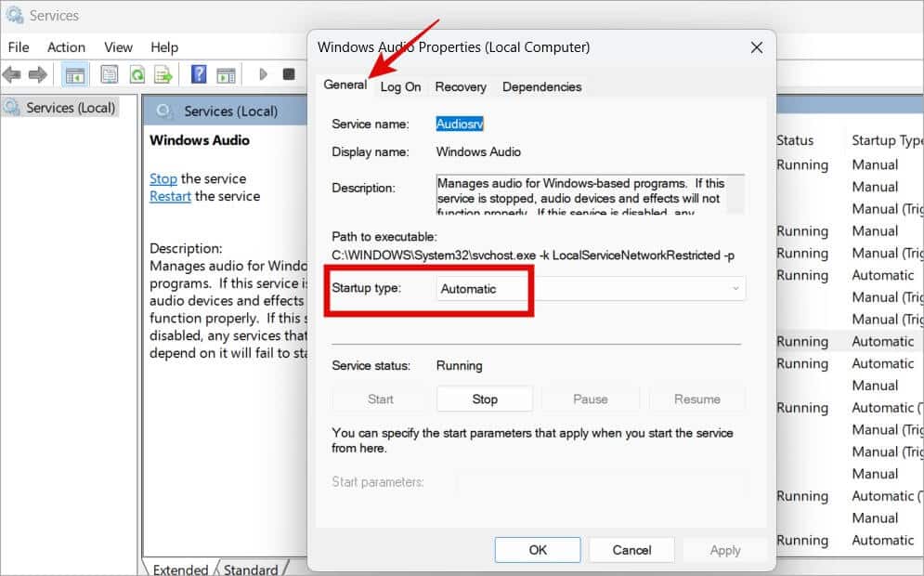Go back using the toolbar back arrow
Viewport: 924px width, 576px height.
[12, 74]
